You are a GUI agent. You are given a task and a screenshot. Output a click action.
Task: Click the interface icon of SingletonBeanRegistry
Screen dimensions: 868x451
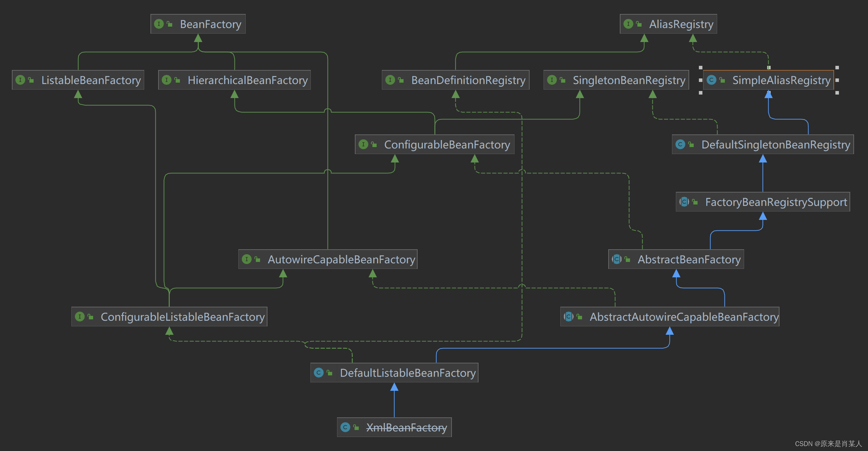tap(552, 80)
